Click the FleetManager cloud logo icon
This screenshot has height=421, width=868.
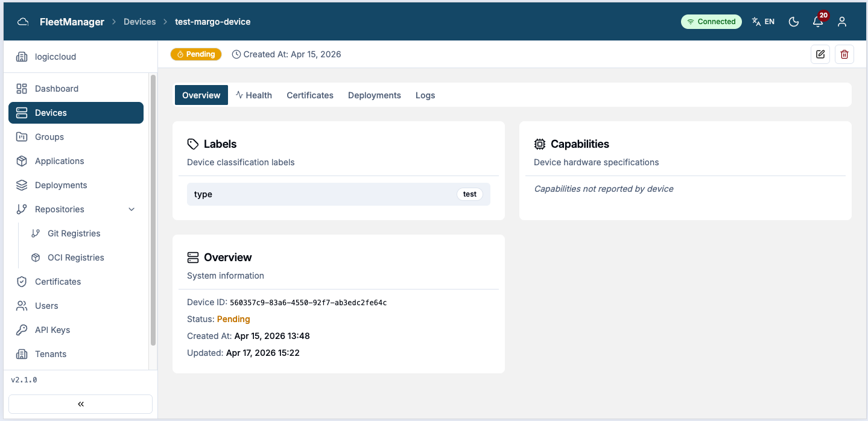tap(23, 22)
